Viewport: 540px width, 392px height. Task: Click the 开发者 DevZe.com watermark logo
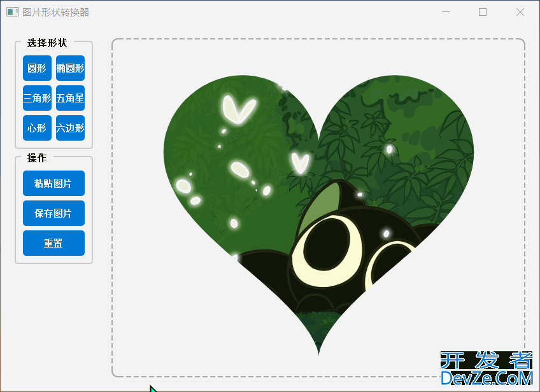[x=487, y=369]
